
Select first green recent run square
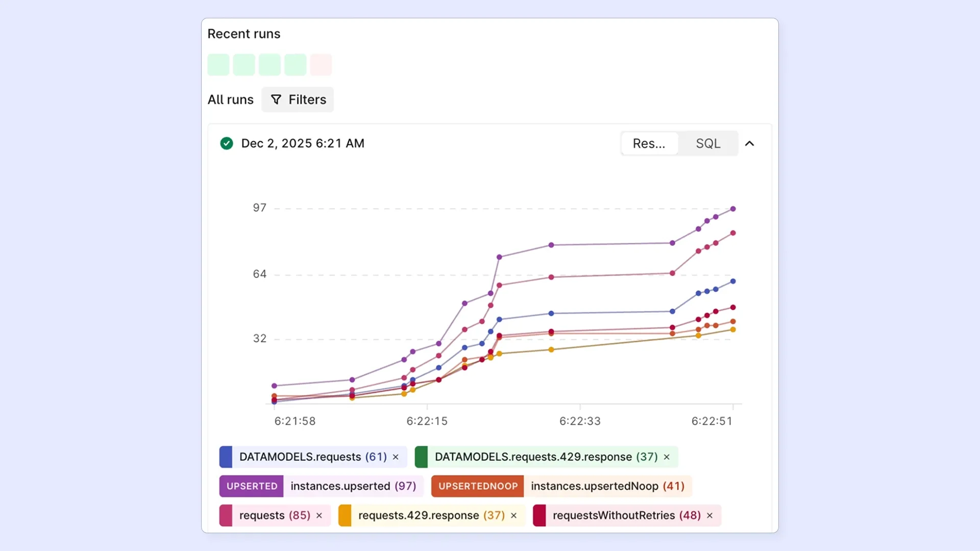pos(218,65)
